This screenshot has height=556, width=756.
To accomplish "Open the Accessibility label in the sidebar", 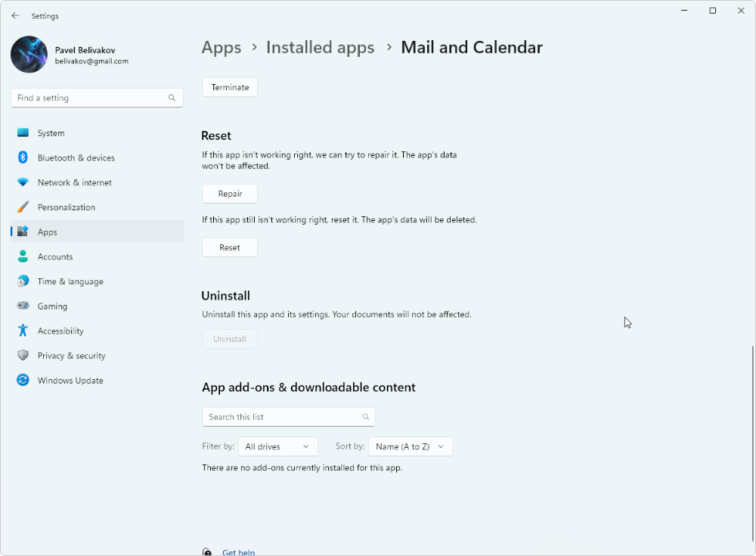I will [x=60, y=331].
